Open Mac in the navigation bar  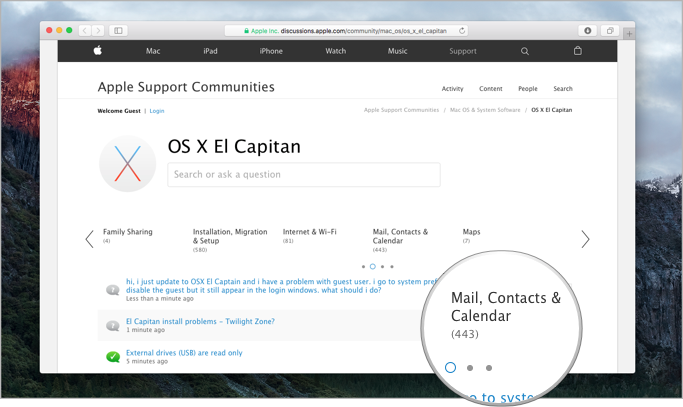point(153,51)
